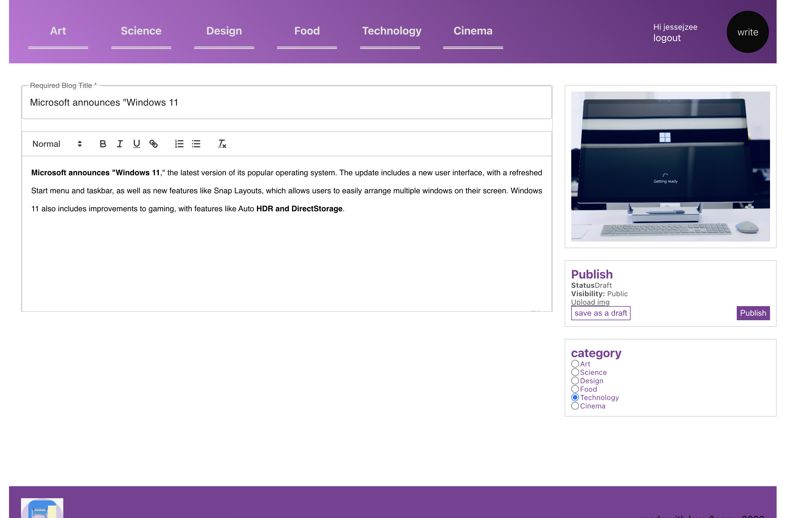This screenshot has width=812, height=518.
Task: Create an ordered numbered list
Action: pyautogui.click(x=179, y=144)
